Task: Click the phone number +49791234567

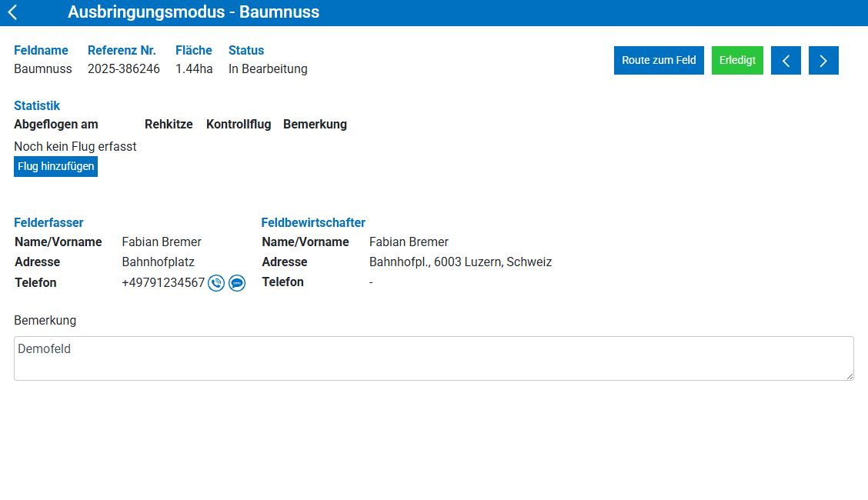Action: 163,283
